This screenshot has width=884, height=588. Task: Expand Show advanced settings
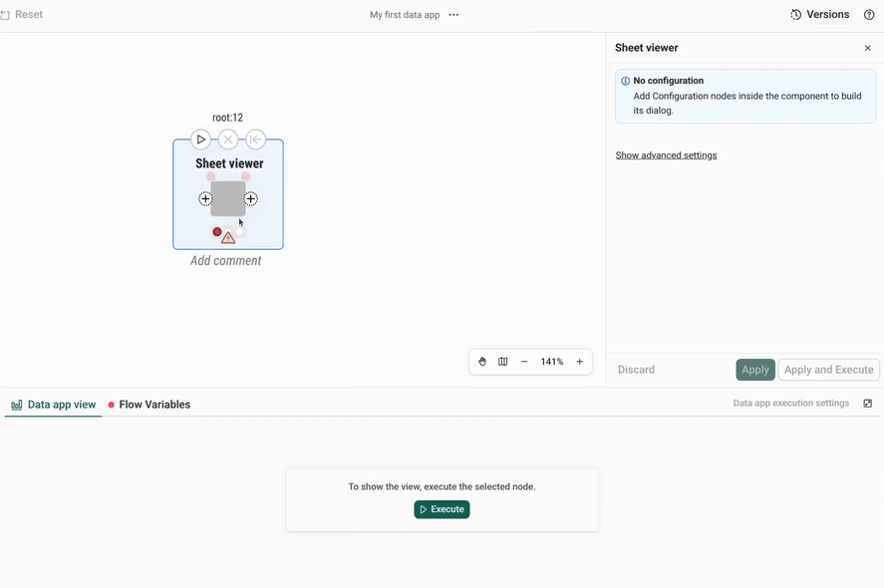coord(666,155)
